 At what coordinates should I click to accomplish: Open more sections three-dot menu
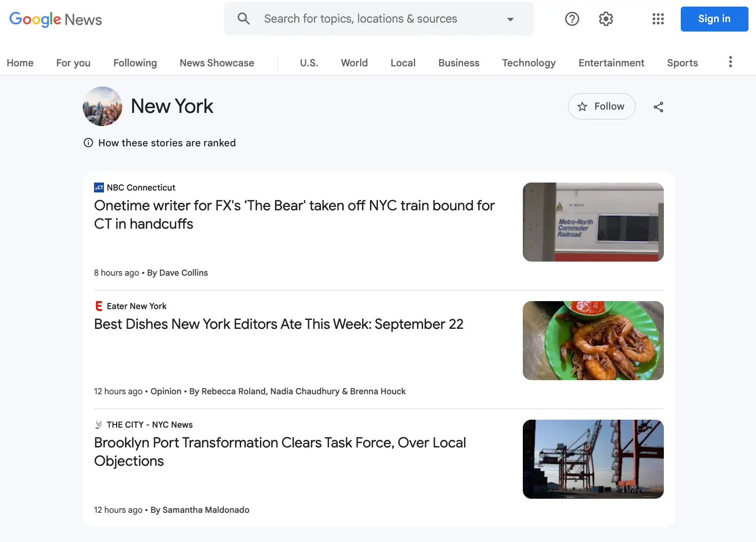point(730,62)
